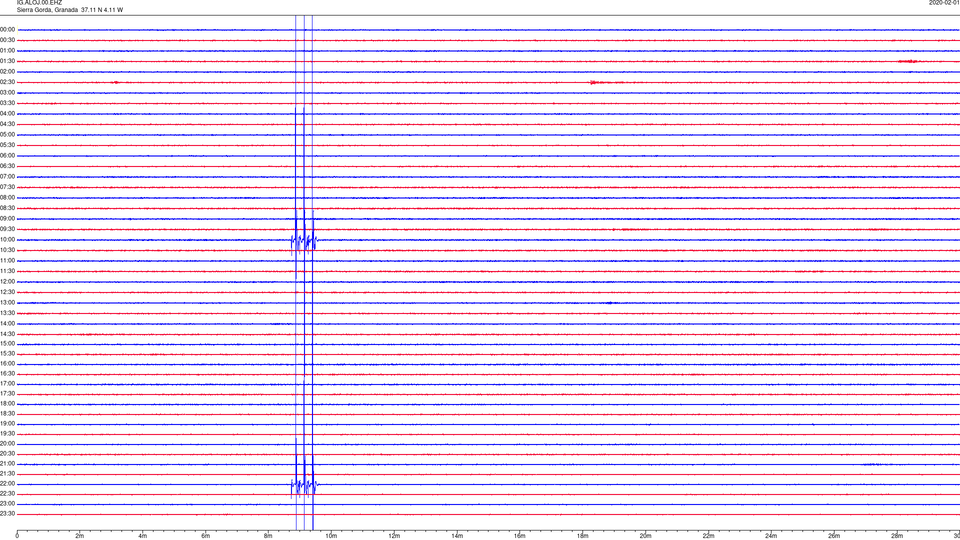Click the 13:30 row time label

(x=7, y=313)
